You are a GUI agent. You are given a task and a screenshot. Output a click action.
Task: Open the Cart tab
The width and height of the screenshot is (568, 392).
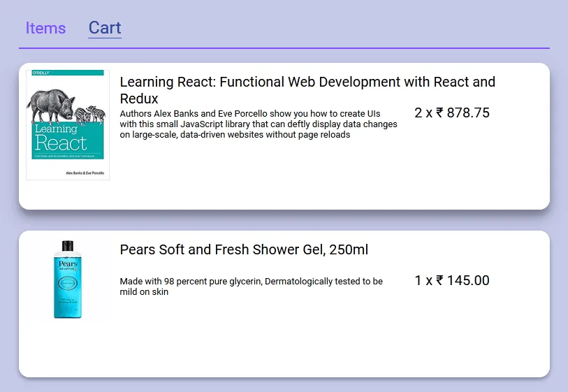105,28
